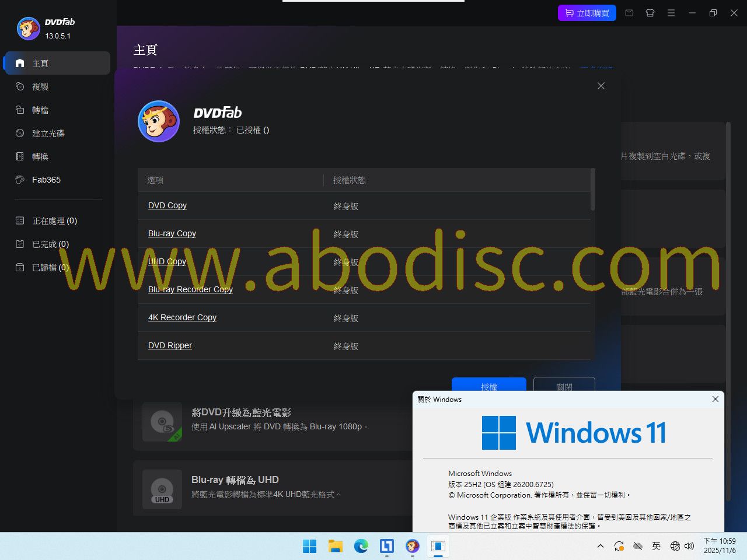Show the 已完成 finished tasks list

pos(50,244)
